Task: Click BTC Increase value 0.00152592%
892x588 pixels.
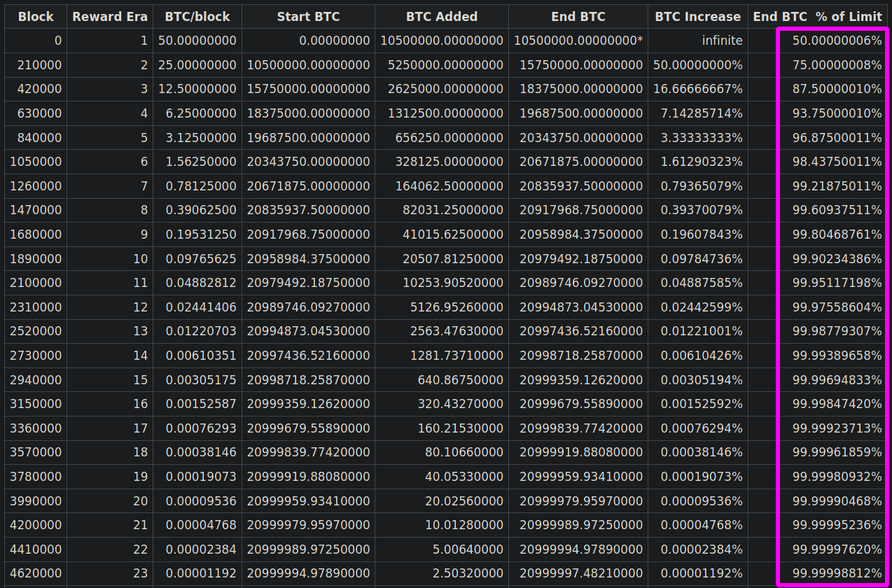Action: [698, 404]
